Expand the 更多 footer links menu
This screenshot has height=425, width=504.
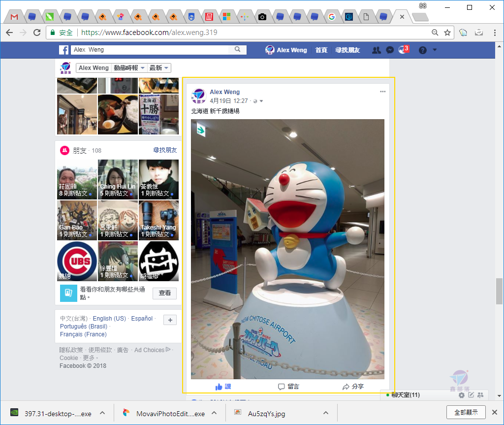[91, 358]
